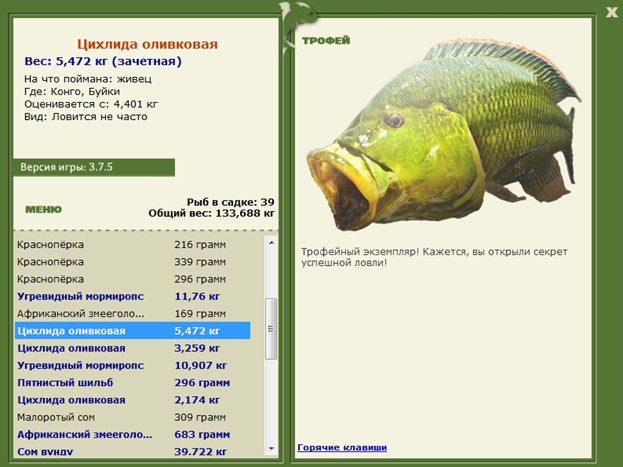The height and width of the screenshot is (467, 623).
Task: Select Краснопёрка 339 грамм row
Action: point(133,262)
